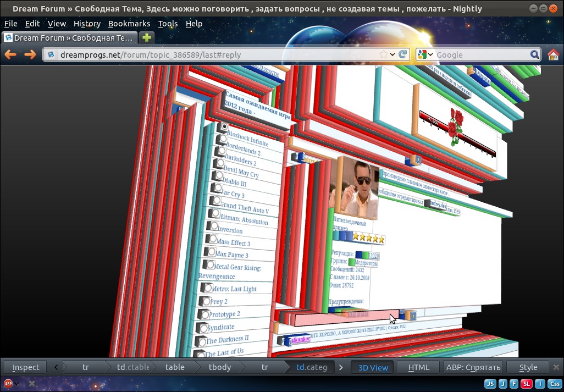Toggle the 3D View button

coord(373,367)
